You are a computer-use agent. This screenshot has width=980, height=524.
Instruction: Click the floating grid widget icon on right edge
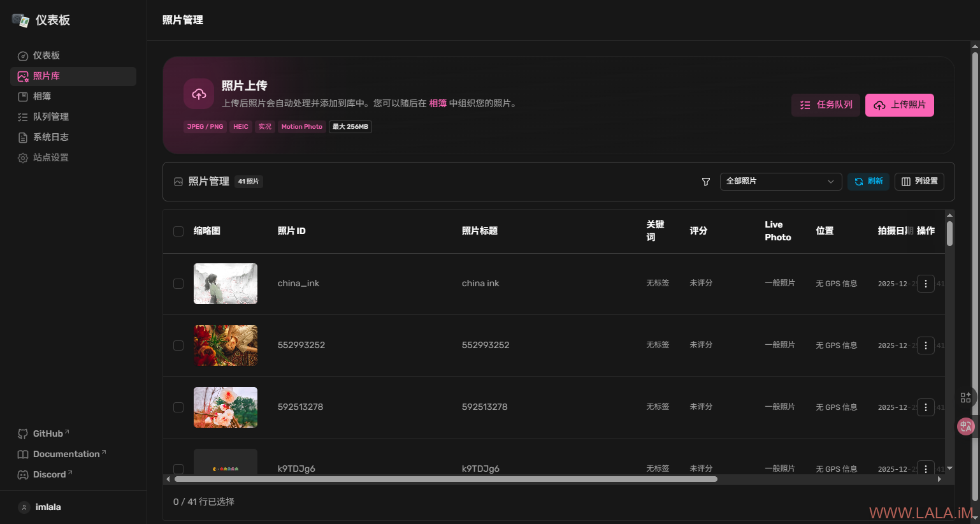[x=965, y=398]
